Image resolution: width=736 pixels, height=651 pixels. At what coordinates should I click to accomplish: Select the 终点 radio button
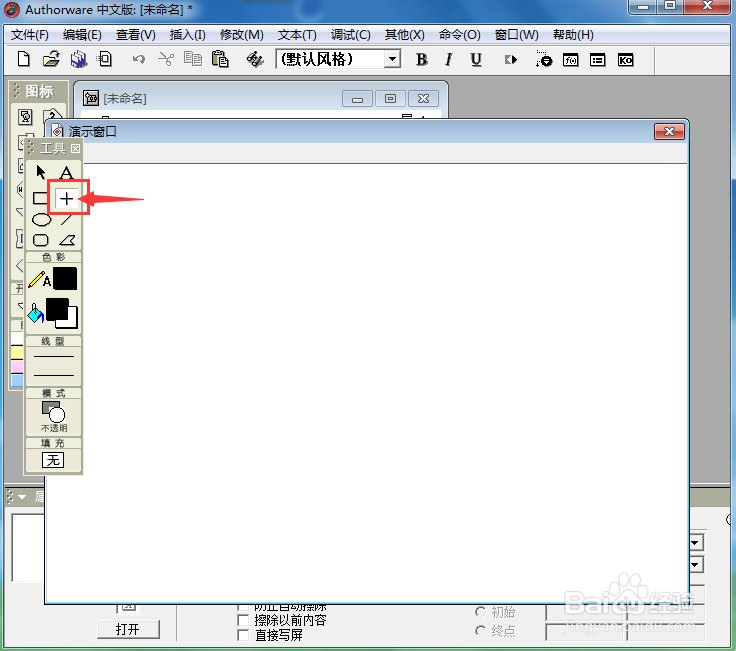tap(480, 631)
